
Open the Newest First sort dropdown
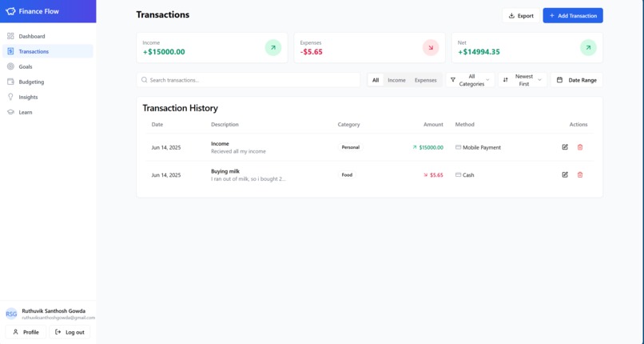tap(523, 80)
